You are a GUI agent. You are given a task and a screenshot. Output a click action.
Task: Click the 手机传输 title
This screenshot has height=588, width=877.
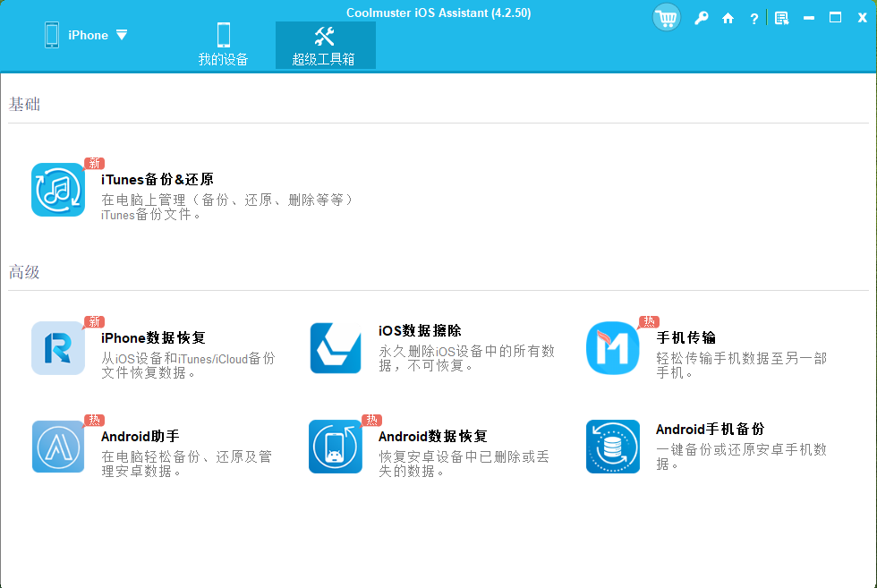click(x=685, y=338)
